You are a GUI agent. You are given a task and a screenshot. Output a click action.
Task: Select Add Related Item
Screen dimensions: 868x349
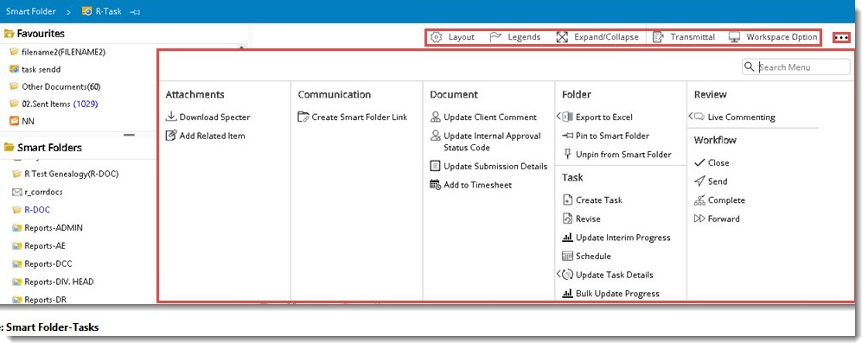click(x=212, y=136)
